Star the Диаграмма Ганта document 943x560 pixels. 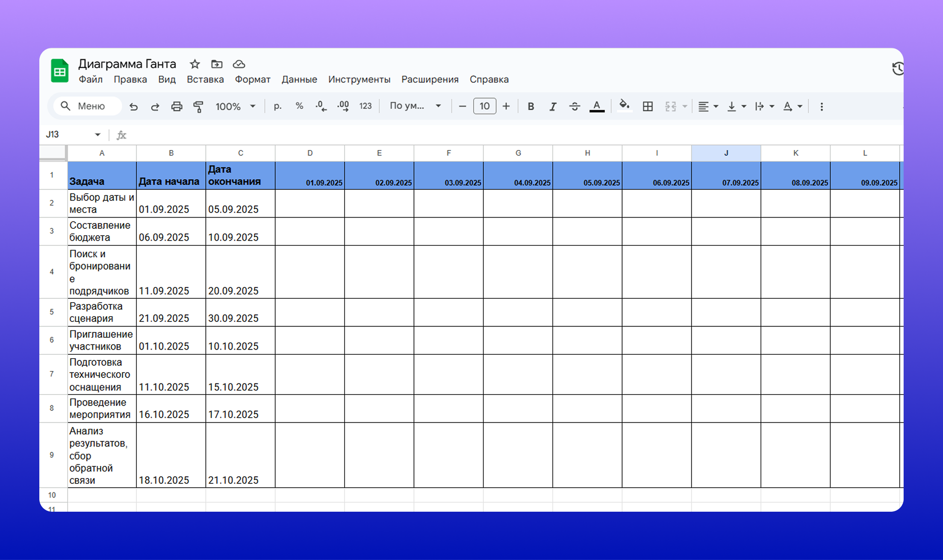195,64
